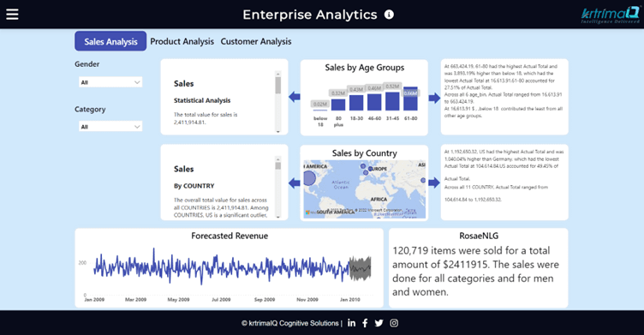
Task: Open the Instagram footer icon
Action: [394, 323]
